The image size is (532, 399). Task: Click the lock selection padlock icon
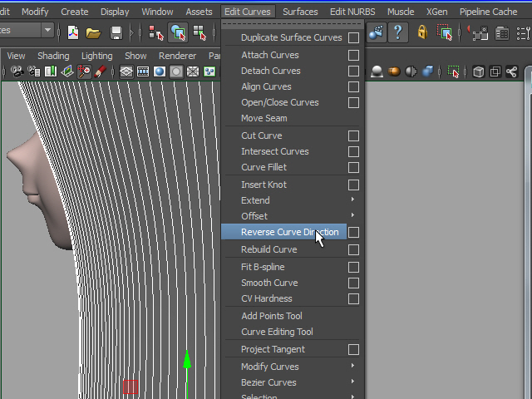(422, 32)
